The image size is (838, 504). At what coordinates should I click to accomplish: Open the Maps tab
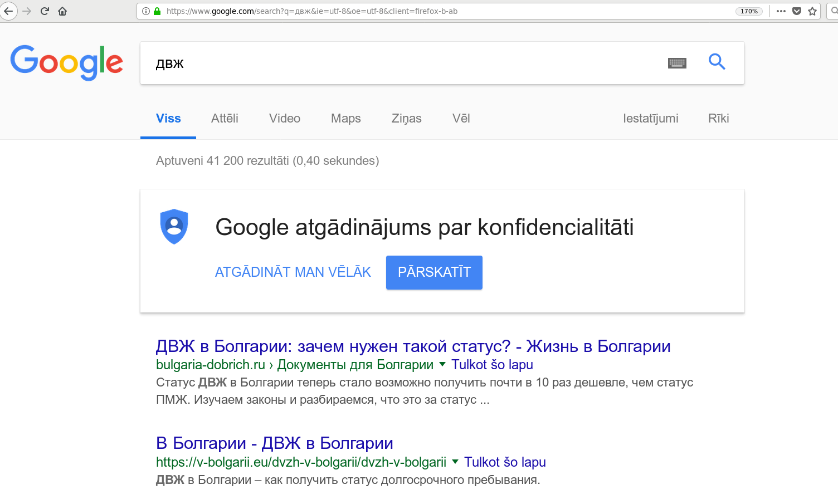tap(346, 119)
